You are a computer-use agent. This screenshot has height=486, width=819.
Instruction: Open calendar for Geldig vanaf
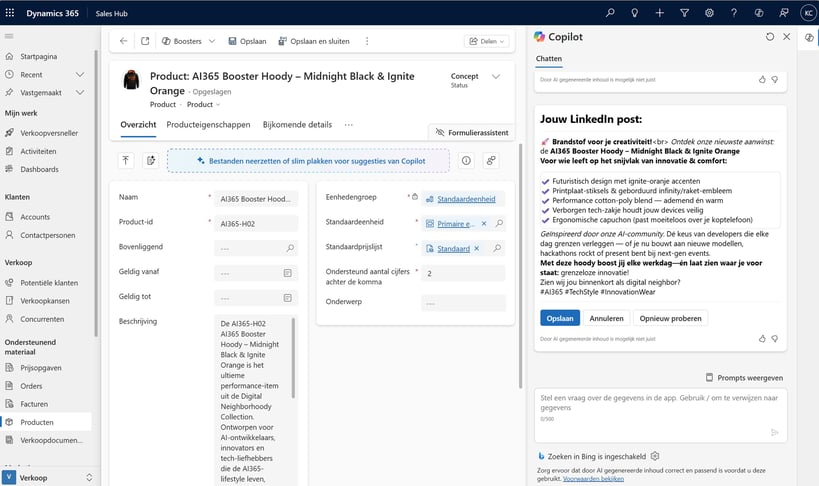tap(287, 273)
